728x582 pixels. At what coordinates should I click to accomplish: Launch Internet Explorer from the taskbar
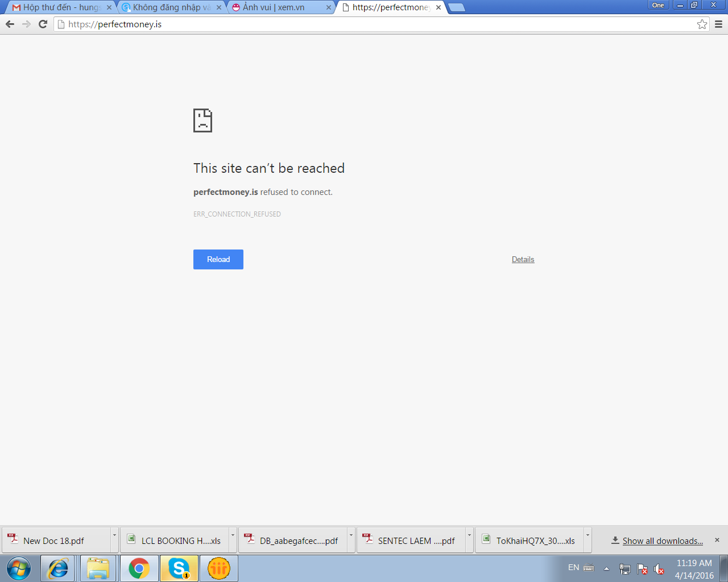pos(57,568)
